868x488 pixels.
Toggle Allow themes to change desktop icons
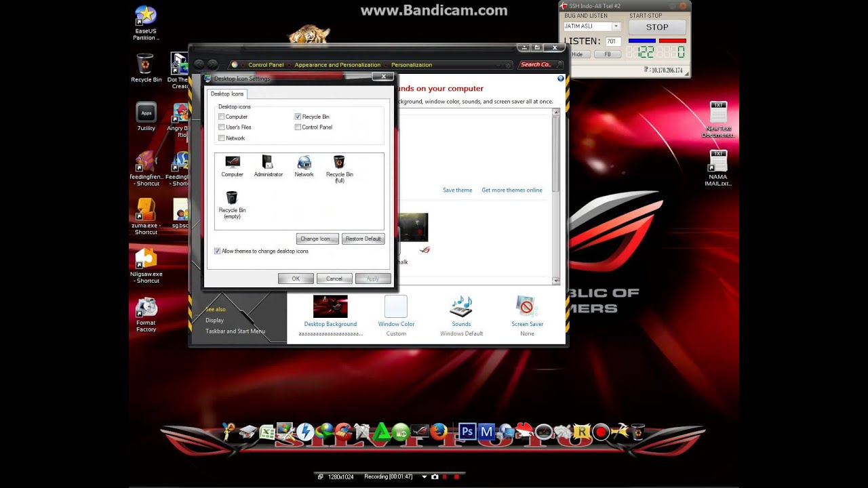[217, 251]
